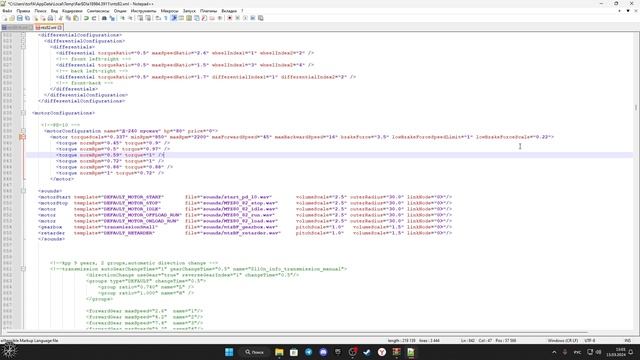Save the current file via toolbar
The height and width of the screenshot is (360, 640).
20,18
